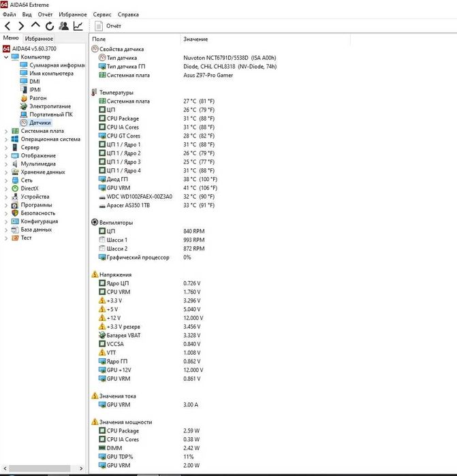Image resolution: width=457 pixels, height=476 pixels.
Task: Click the Вентиляторы fan icon
Action: pyautogui.click(x=95, y=222)
